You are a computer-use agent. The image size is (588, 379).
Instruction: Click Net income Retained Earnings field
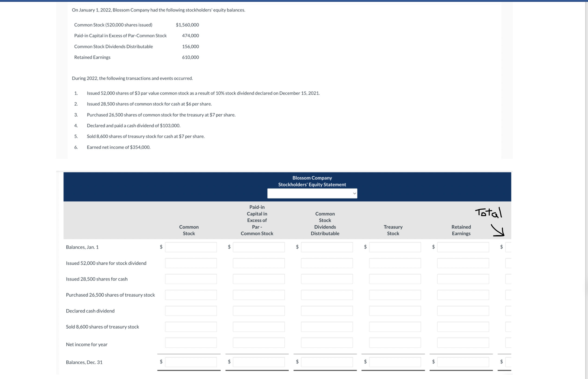click(463, 343)
